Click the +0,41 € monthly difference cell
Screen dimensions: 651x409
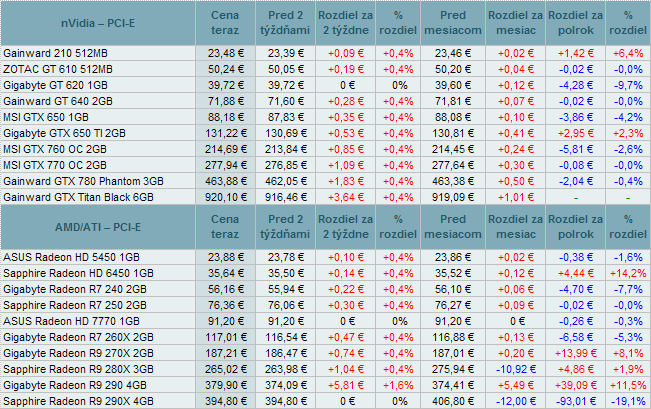click(515, 133)
